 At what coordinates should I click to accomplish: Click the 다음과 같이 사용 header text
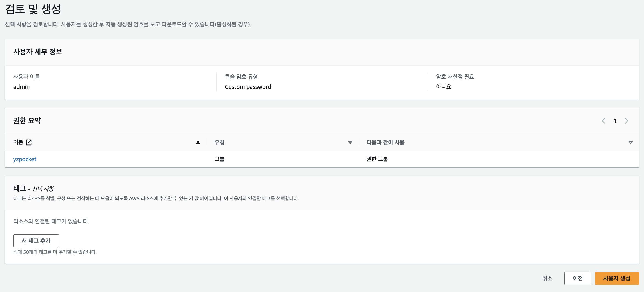pyautogui.click(x=385, y=143)
